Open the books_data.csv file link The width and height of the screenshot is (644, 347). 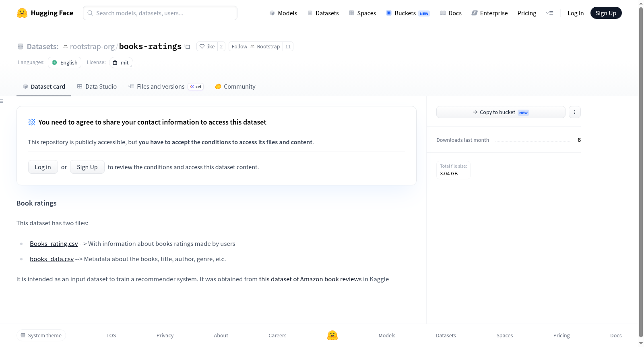pos(52,259)
